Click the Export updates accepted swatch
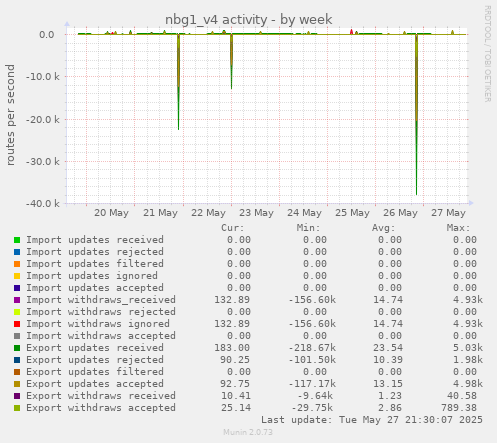 (17, 384)
